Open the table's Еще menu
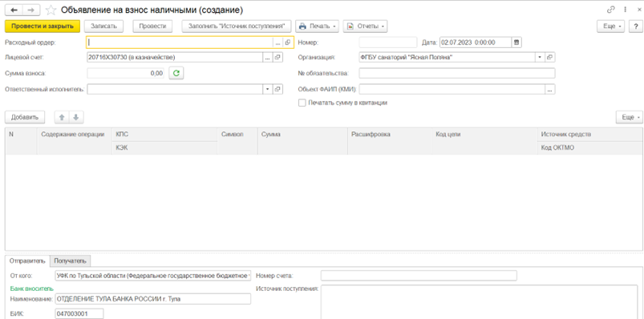Screen dimensions: 644x319 point(630,117)
